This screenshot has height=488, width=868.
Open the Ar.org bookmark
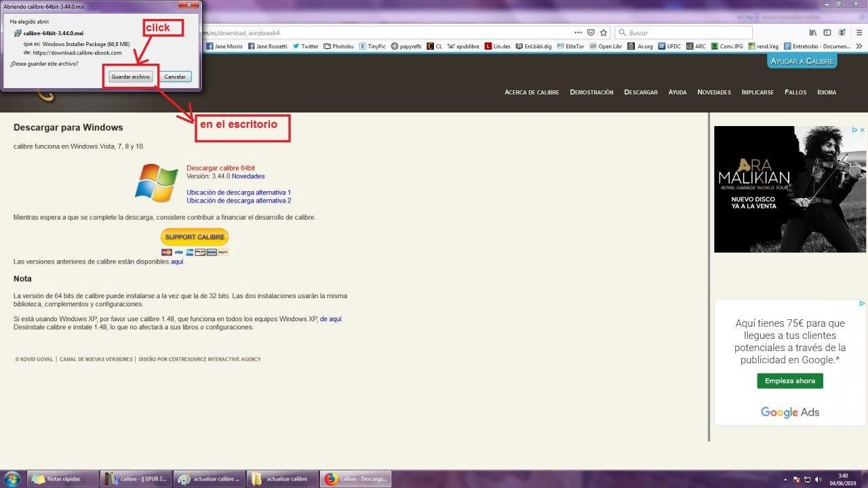point(640,47)
